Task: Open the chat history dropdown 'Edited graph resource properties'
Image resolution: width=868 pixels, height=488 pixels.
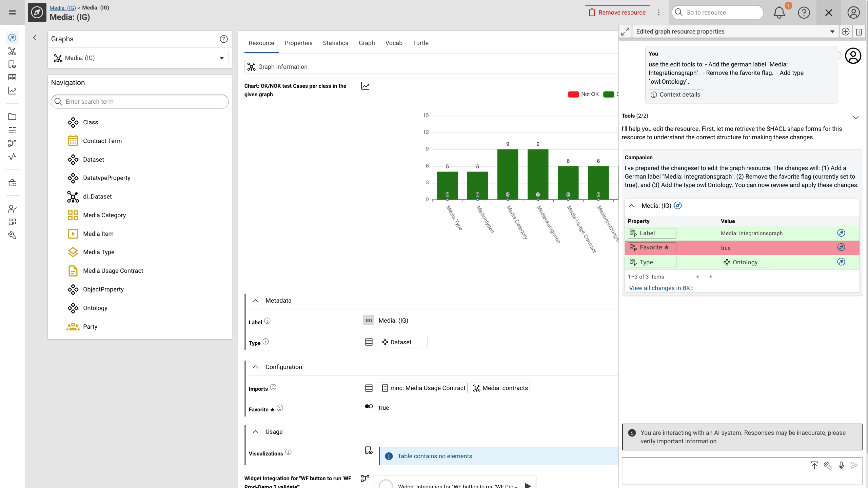Action: (735, 32)
